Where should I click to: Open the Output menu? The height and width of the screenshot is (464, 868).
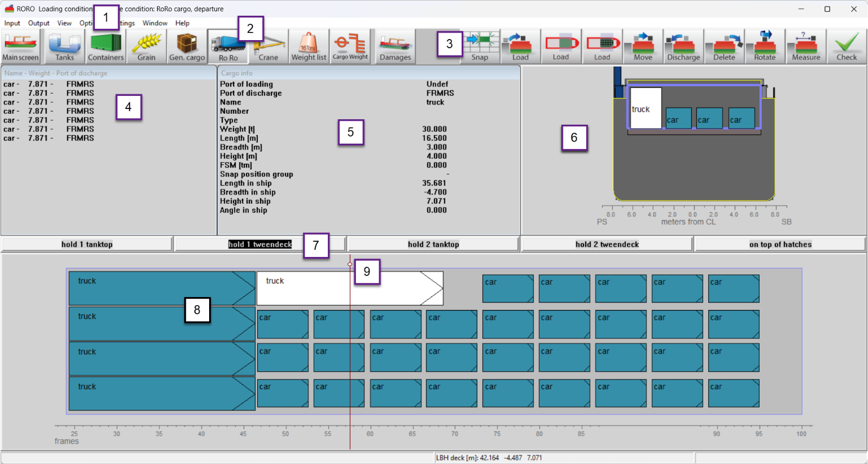[38, 23]
